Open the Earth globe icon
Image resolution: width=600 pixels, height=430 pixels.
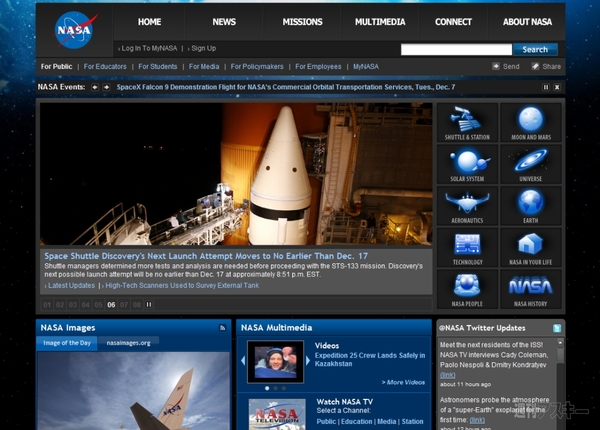point(531,206)
